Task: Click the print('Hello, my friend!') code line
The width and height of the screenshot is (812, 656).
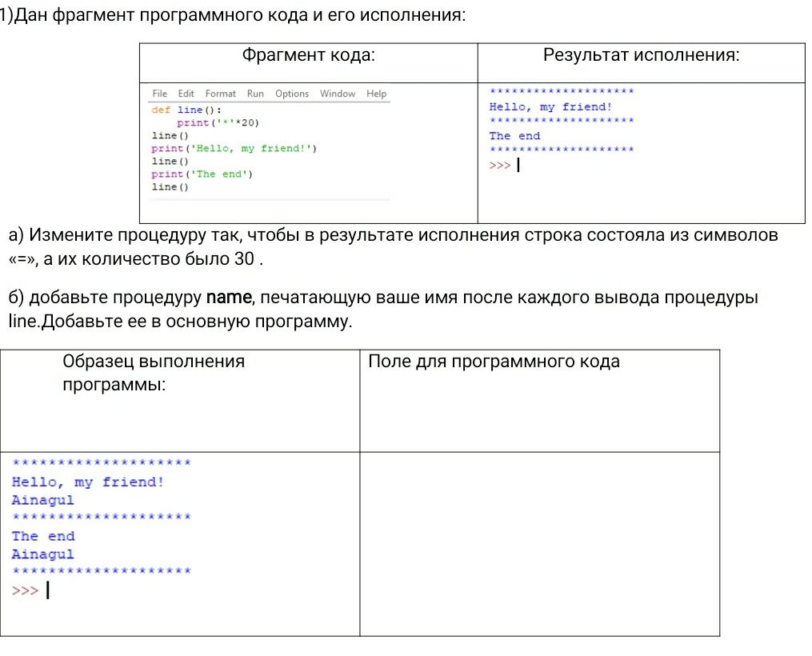Action: 234,149
